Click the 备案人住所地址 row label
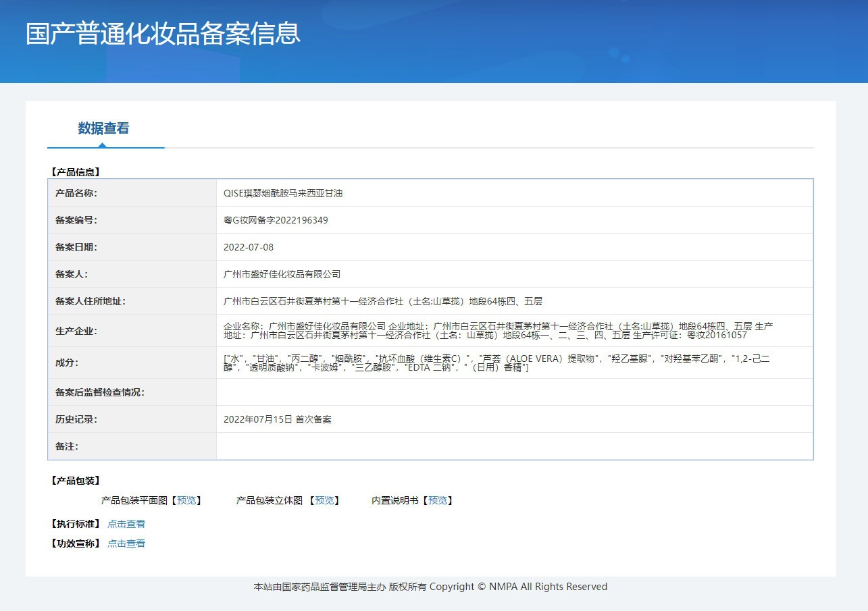 [91, 301]
